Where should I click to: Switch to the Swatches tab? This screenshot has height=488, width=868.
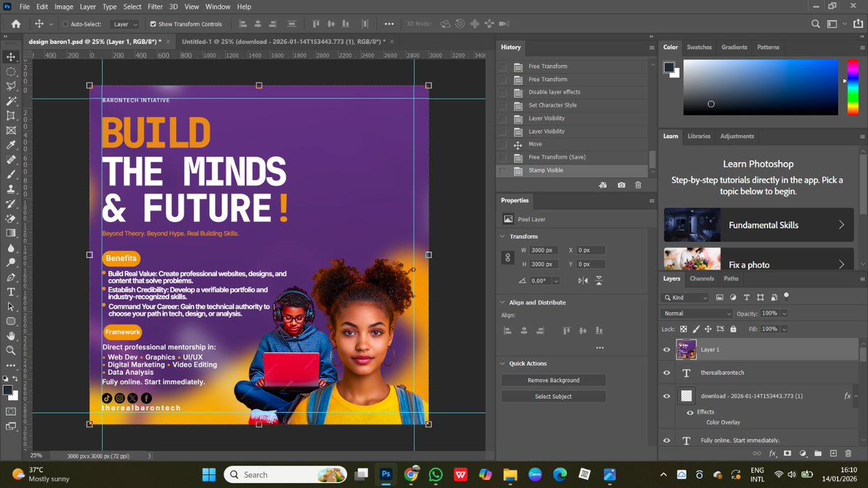699,47
